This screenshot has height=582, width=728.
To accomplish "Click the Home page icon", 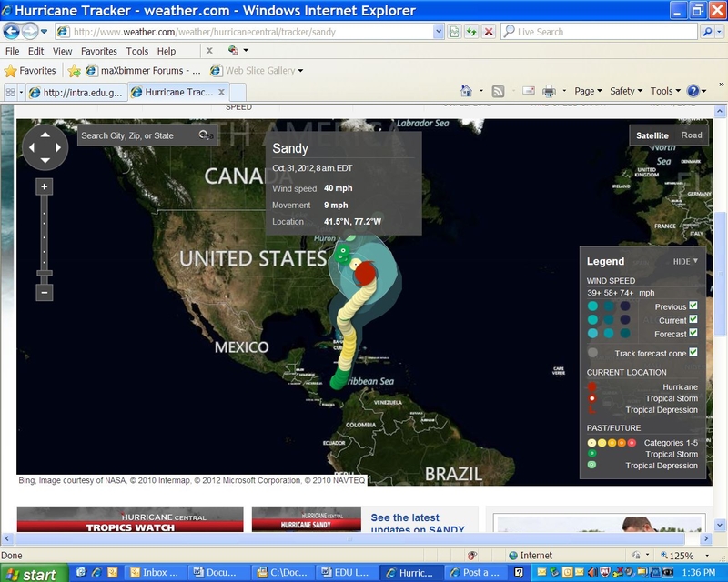I will click(466, 91).
